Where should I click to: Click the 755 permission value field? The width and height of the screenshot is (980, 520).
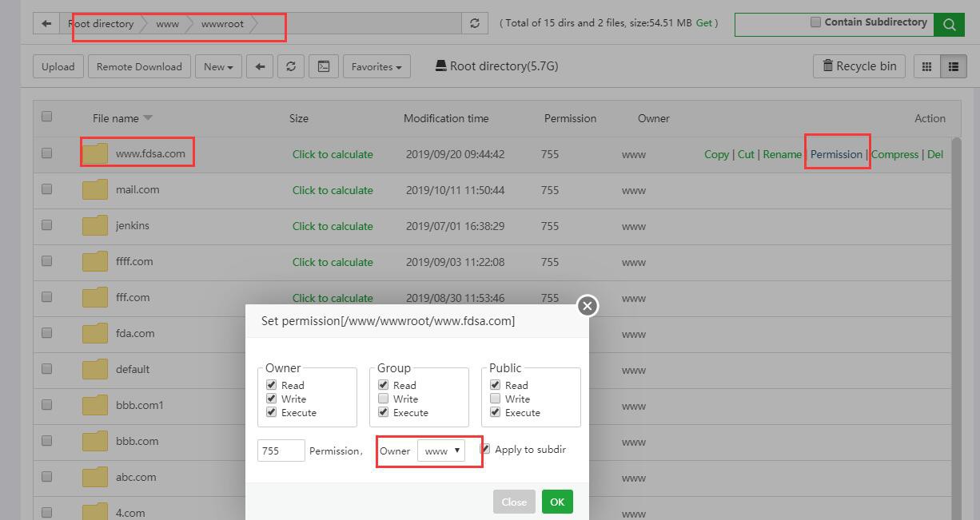tap(281, 451)
